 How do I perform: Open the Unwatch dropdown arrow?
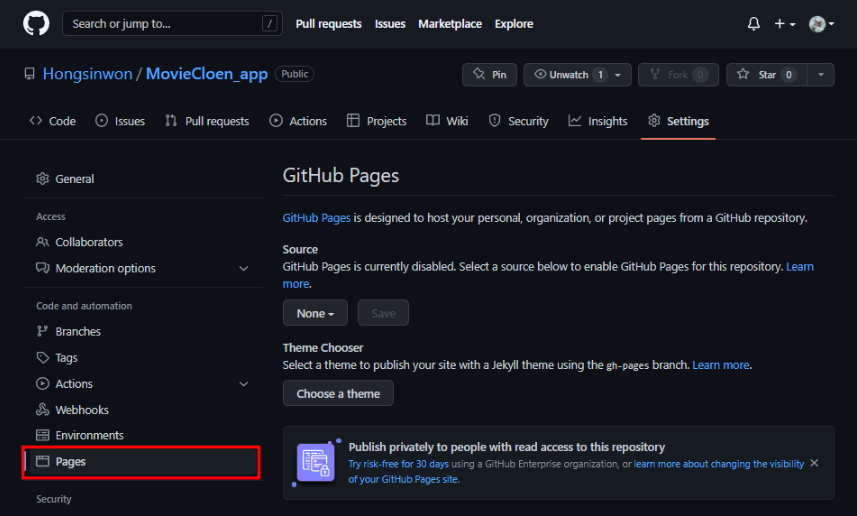(x=618, y=75)
